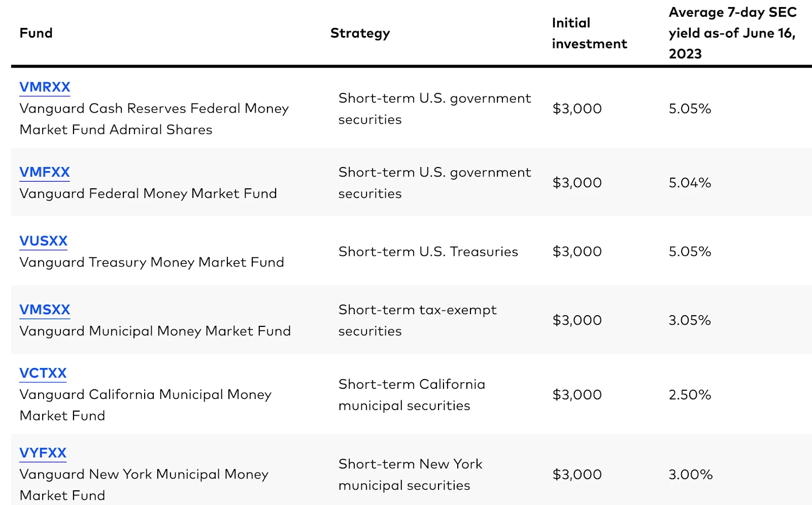Click the 3.00% yield value
812x505 pixels.
690,475
